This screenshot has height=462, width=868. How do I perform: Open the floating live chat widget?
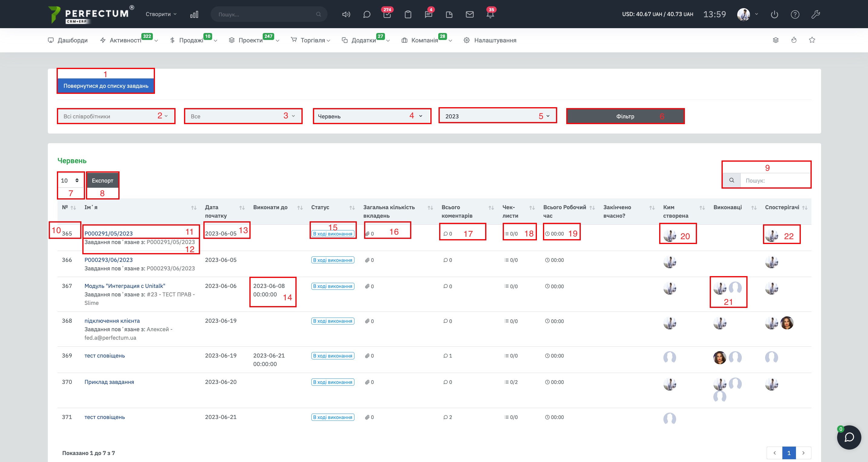coord(849,437)
